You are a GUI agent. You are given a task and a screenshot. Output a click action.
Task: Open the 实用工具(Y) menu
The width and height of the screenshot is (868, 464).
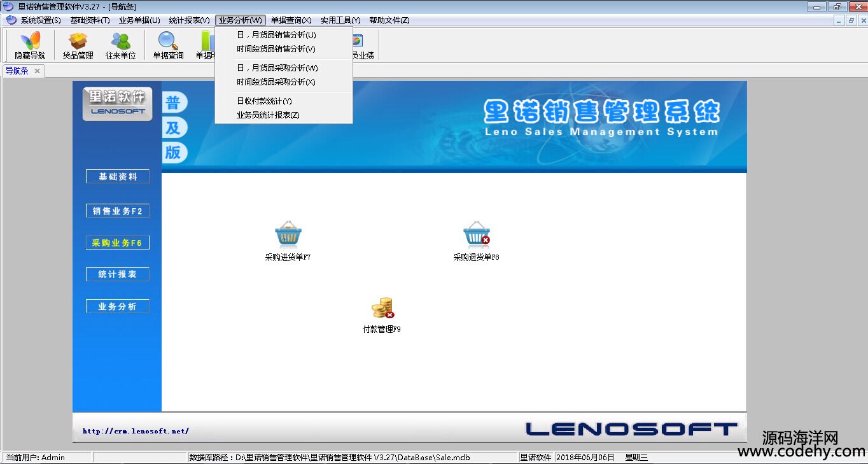[340, 20]
